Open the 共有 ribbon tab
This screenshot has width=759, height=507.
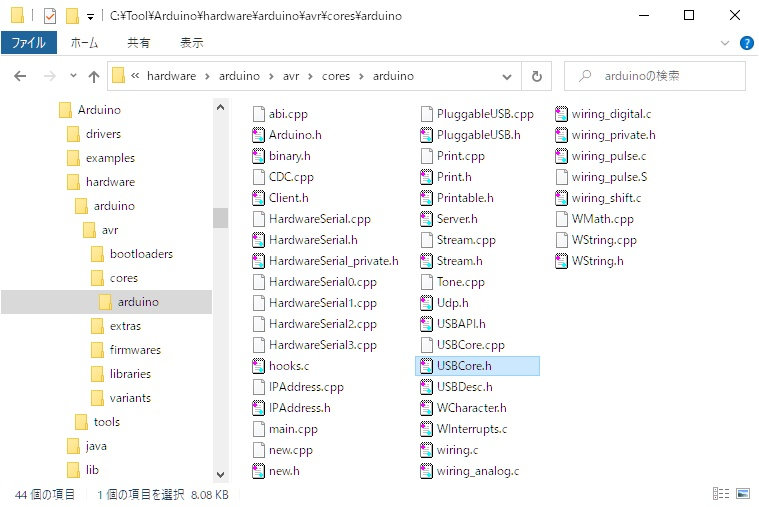tap(138, 43)
